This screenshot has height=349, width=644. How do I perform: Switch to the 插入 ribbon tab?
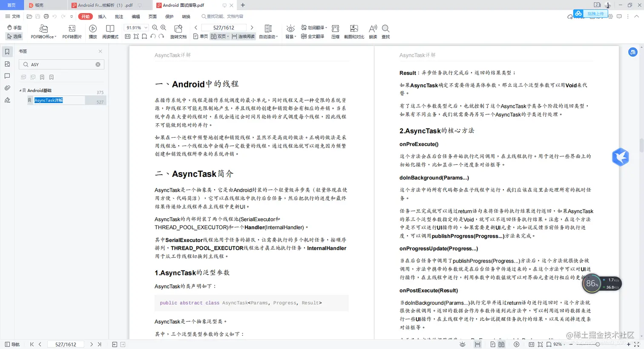point(102,16)
